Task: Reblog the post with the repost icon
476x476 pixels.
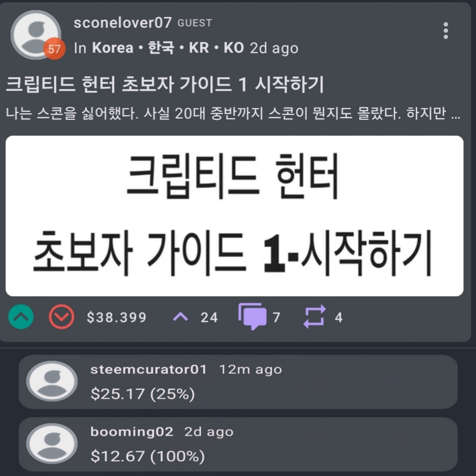Action: [x=315, y=316]
